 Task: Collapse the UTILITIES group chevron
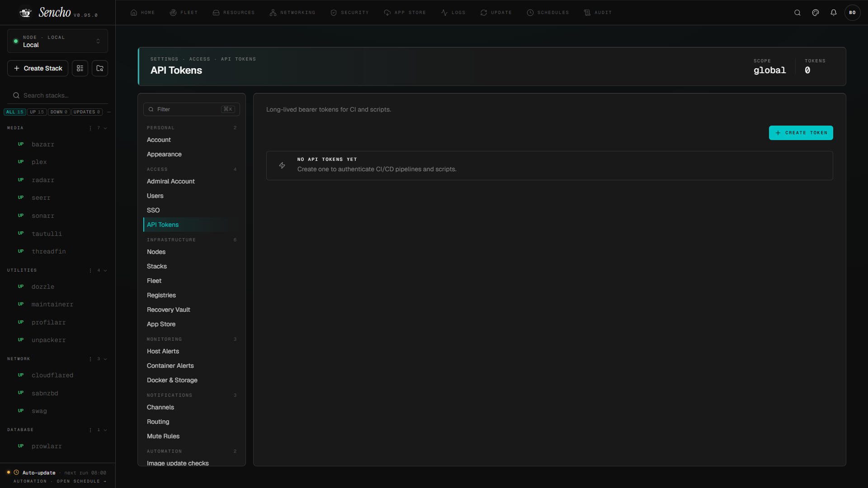pos(105,271)
